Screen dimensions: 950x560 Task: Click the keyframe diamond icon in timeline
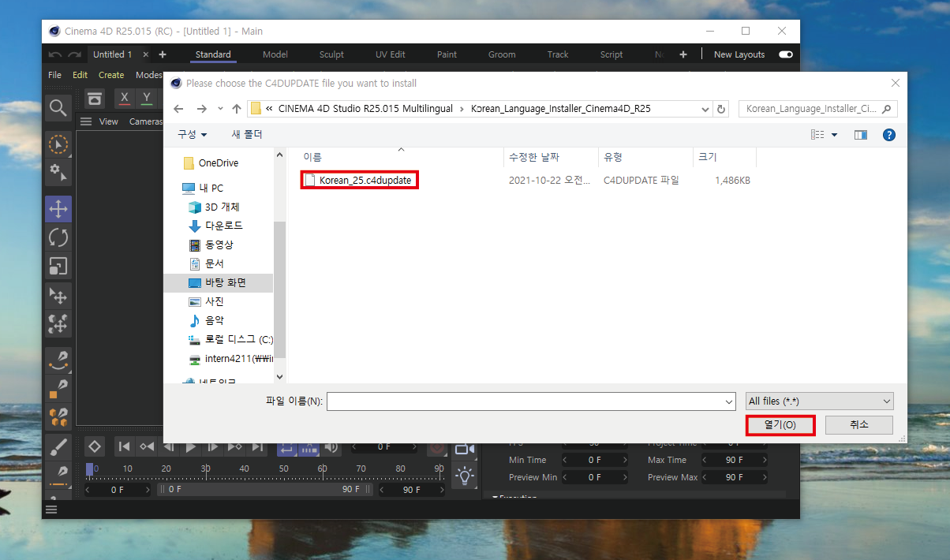click(x=94, y=446)
